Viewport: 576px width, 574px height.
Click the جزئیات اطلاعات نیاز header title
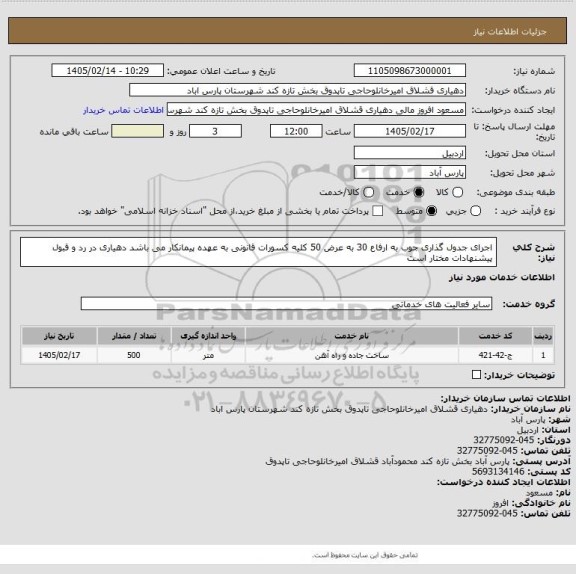(x=510, y=32)
